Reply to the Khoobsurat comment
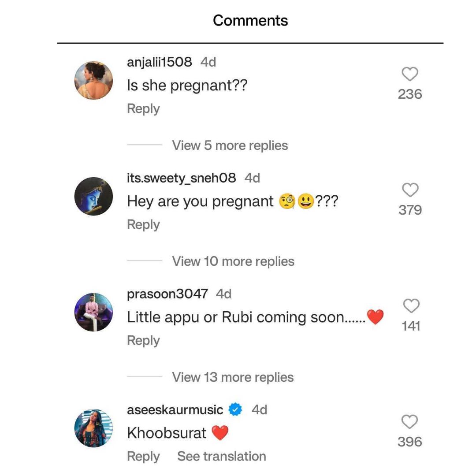 [x=143, y=457]
